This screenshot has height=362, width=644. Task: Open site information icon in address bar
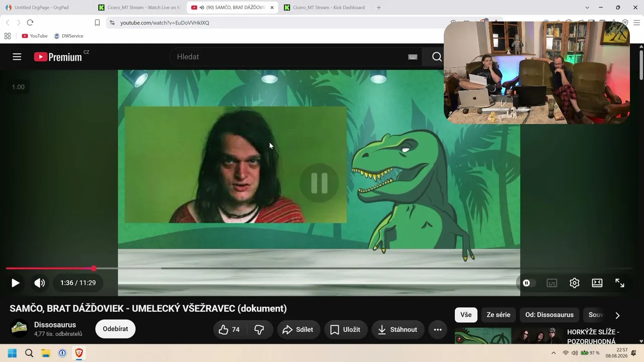pyautogui.click(x=112, y=23)
